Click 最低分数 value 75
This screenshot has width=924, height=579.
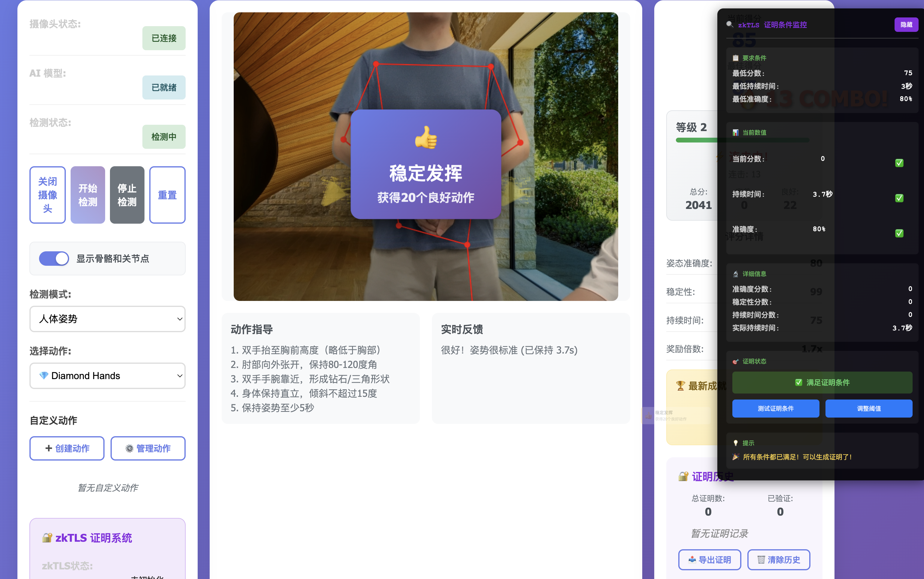click(x=908, y=73)
